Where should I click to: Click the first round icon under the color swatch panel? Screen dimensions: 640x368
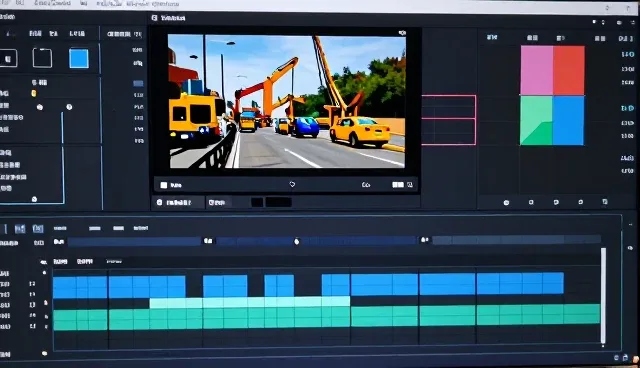(506, 202)
